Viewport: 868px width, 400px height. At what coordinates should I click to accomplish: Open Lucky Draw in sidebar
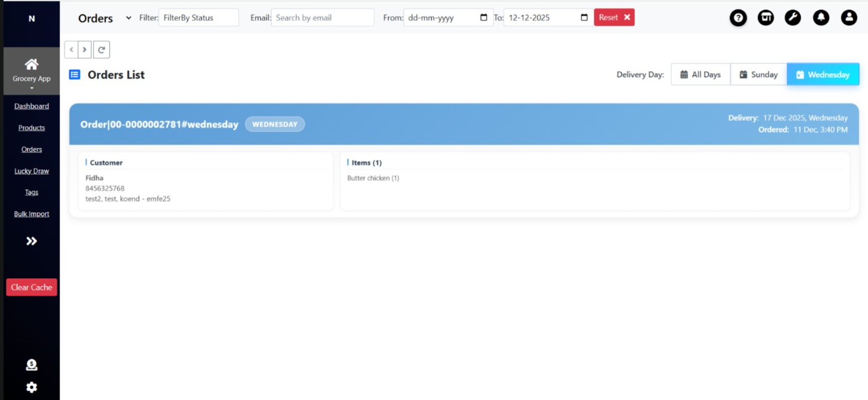click(x=31, y=171)
